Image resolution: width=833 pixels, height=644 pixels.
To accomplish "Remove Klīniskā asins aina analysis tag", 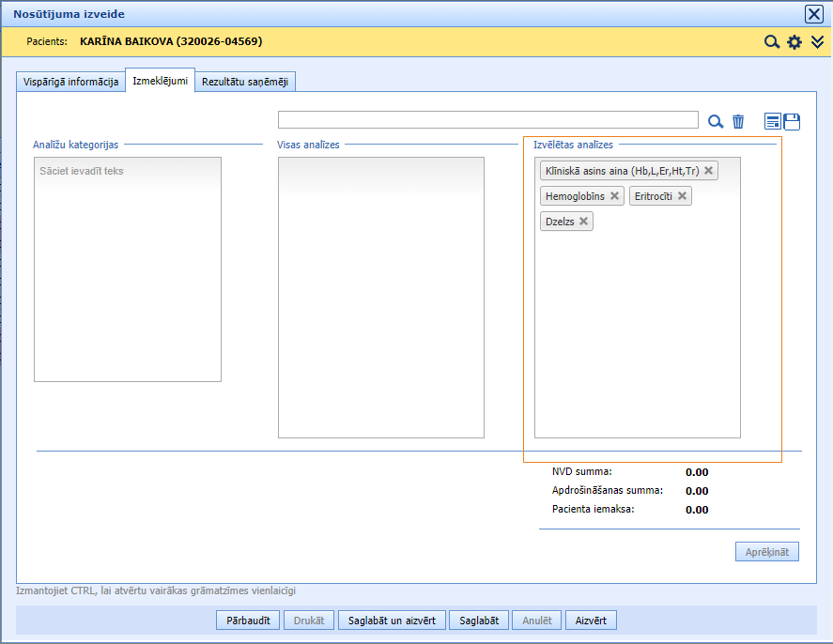I will (x=709, y=171).
